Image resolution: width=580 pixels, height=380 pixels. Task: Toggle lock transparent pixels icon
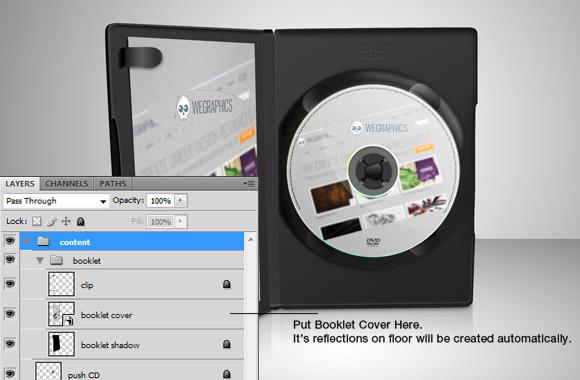tap(36, 221)
